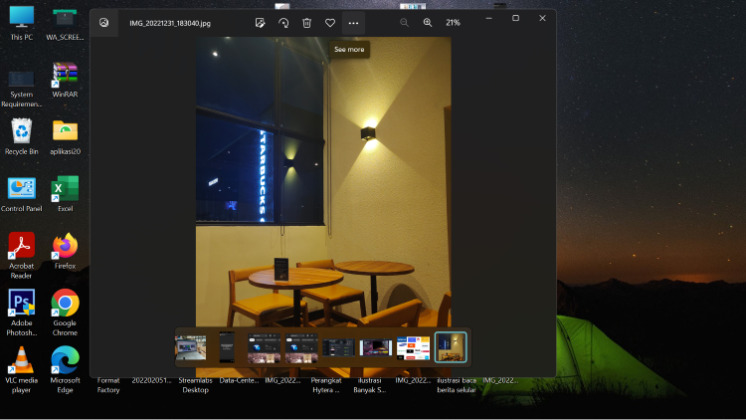Click the 21% zoom level value

click(453, 23)
